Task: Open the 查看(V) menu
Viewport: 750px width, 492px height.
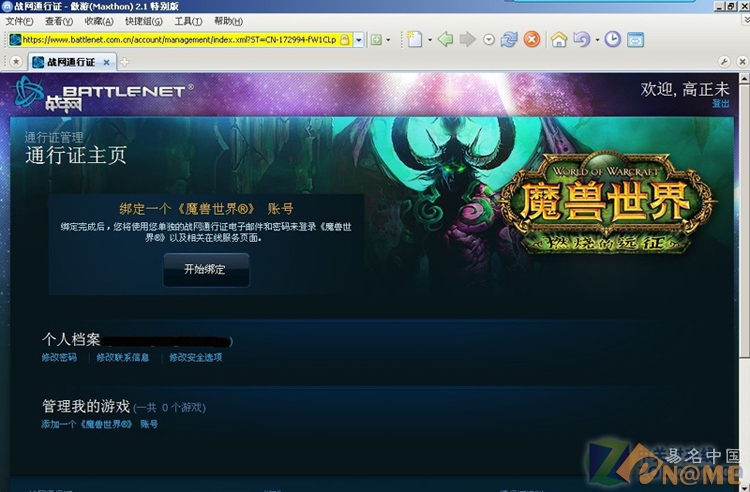Action: (x=59, y=22)
